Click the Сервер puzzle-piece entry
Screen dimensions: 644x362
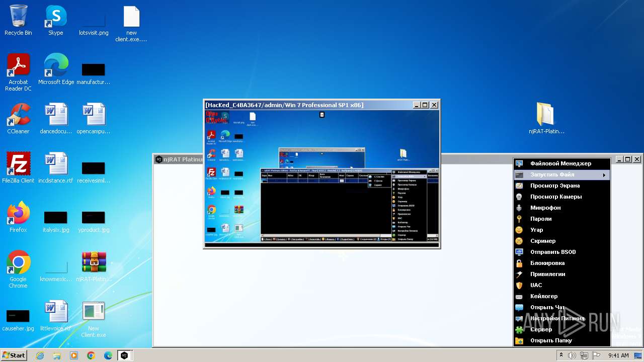pos(562,329)
